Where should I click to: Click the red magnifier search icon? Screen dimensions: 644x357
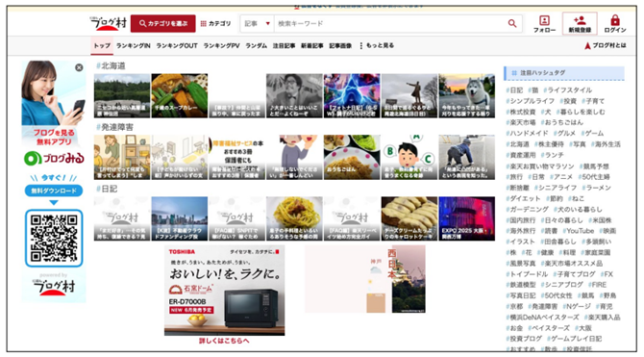tap(512, 23)
